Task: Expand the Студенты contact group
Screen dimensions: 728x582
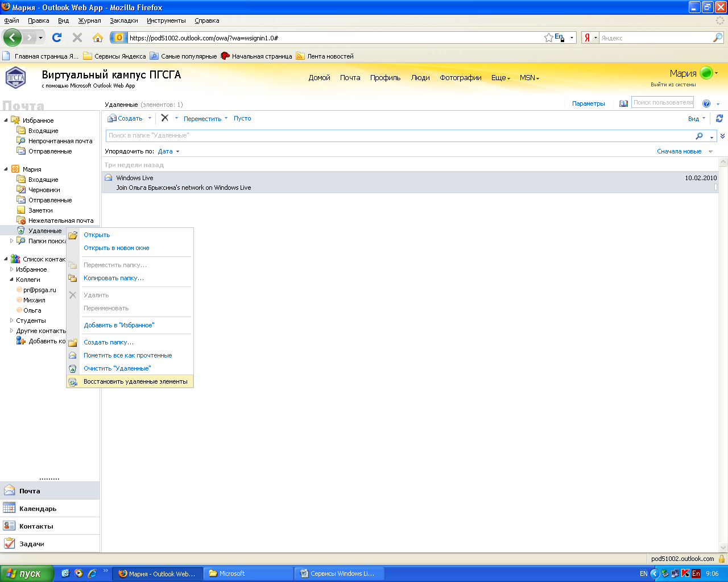Action: [11, 321]
